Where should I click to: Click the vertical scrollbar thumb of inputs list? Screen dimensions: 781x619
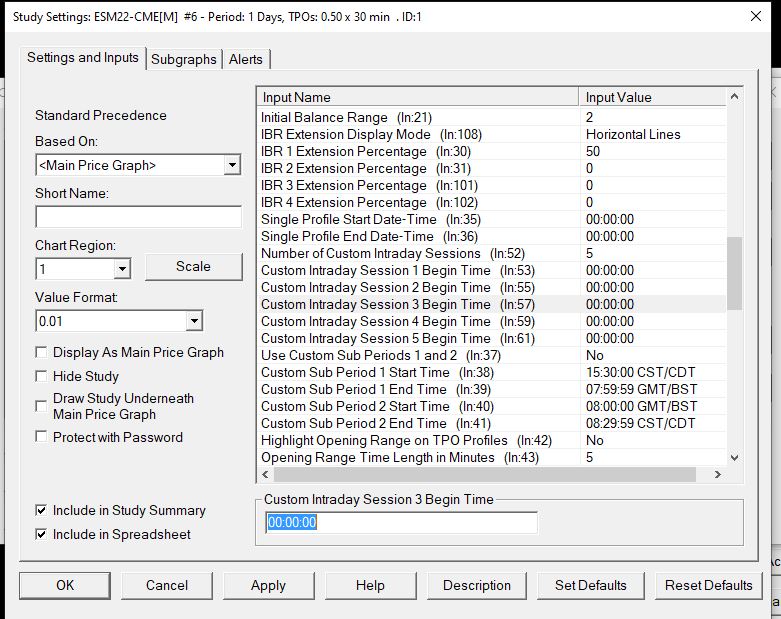coord(734,273)
